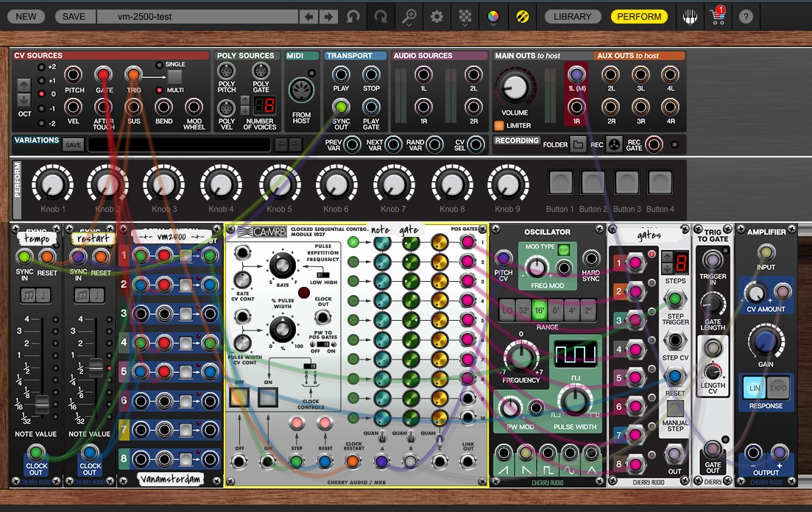Open the zoom magnifier dropdown in toolbar
812x512 pixels.
(x=409, y=18)
